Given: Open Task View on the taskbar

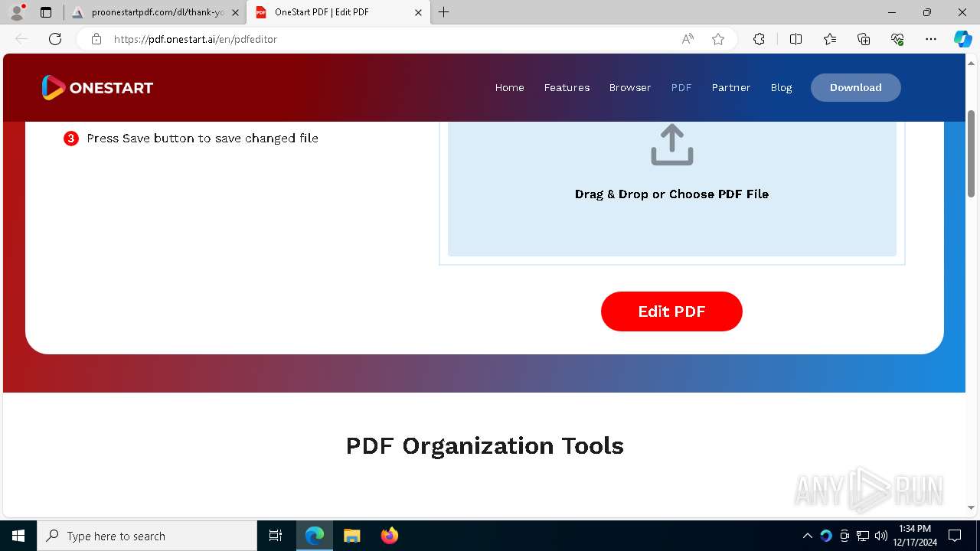Looking at the screenshot, I should pos(276,536).
